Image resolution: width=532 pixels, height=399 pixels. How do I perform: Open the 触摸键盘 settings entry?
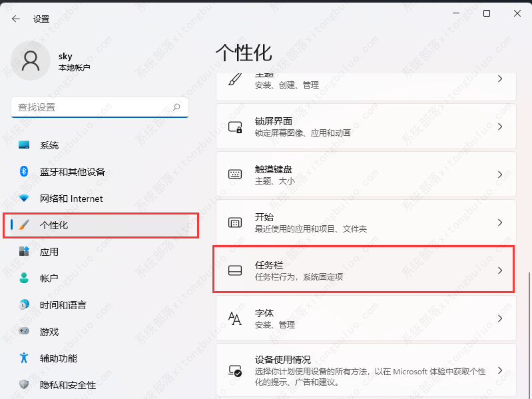[x=366, y=175]
